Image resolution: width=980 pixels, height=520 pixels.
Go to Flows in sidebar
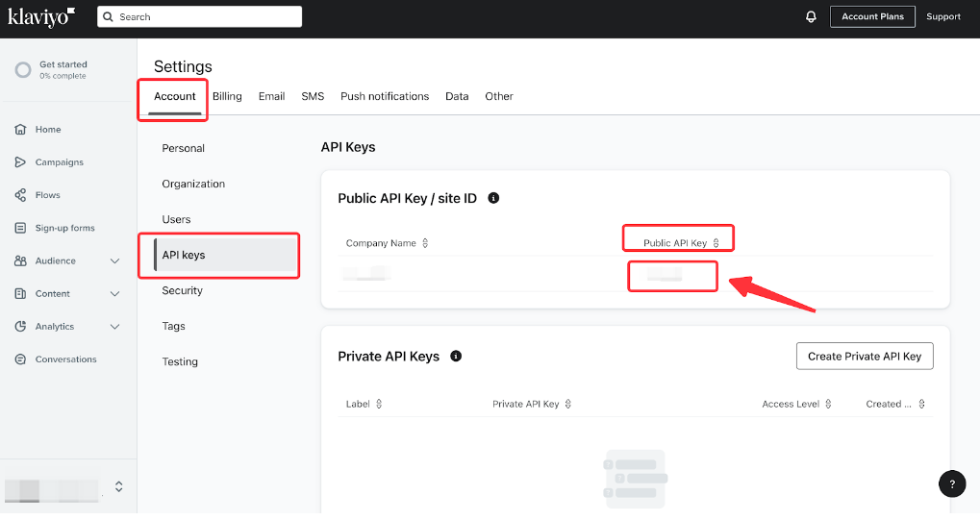pos(47,195)
